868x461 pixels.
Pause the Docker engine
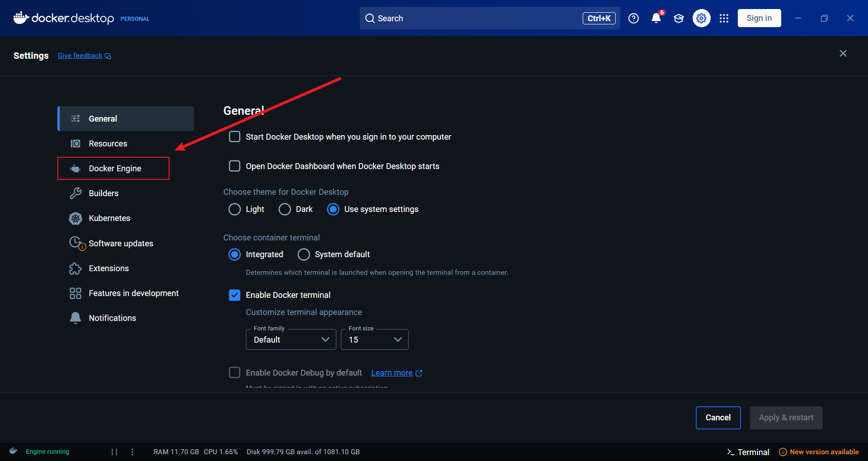[x=114, y=452]
